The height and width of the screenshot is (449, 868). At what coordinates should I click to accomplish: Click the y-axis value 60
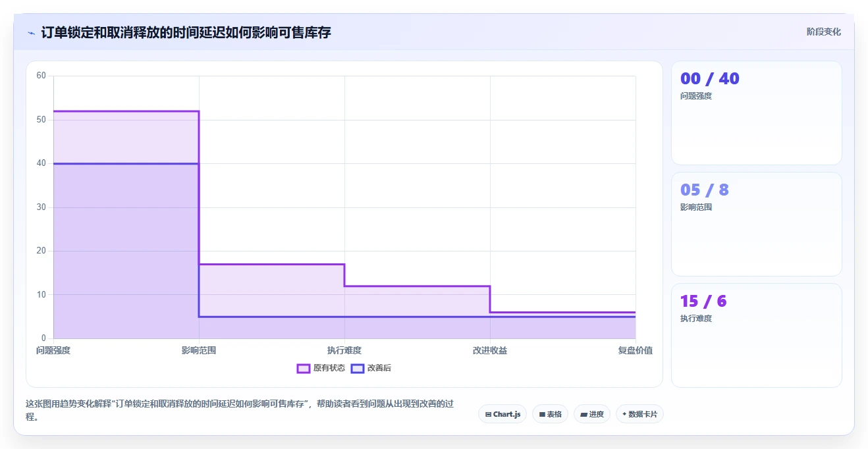[x=41, y=76]
